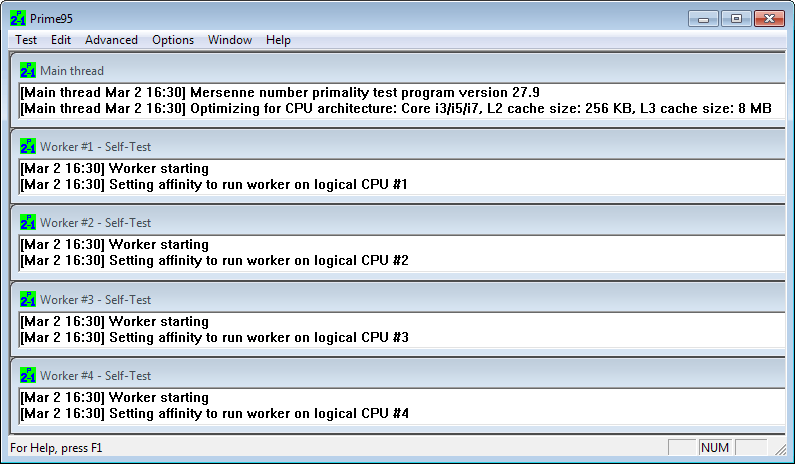The height and width of the screenshot is (464, 795).
Task: Click Worker #3 'Worker starting' line
Action: [x=115, y=322]
